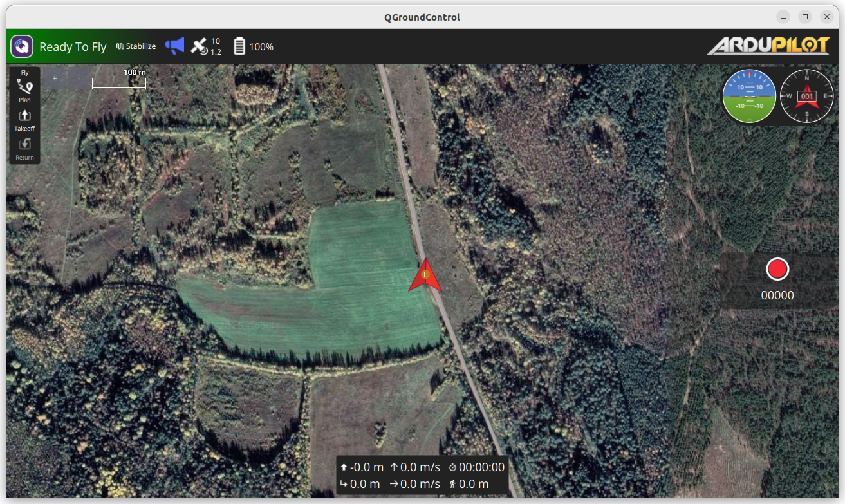Open the Plan view tool

24,88
